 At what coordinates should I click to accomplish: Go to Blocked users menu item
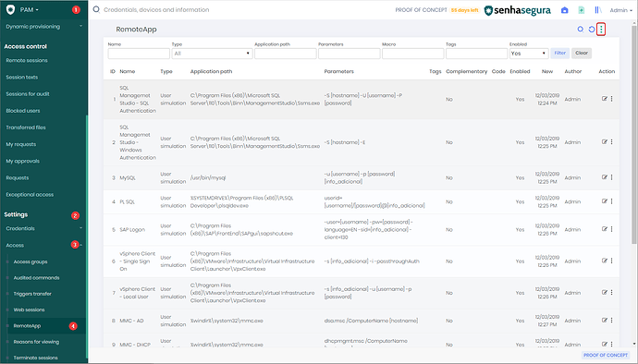click(23, 111)
